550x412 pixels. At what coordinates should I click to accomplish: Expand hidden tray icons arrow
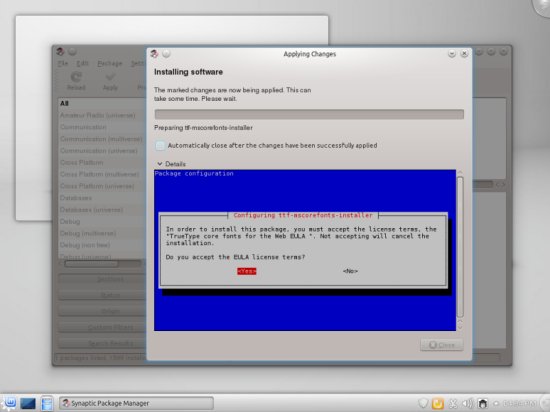coord(496,404)
